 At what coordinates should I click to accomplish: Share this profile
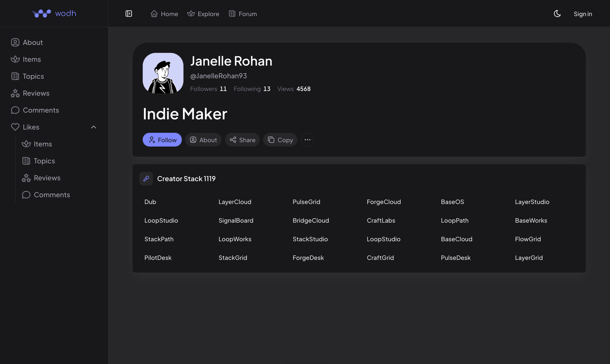[242, 140]
